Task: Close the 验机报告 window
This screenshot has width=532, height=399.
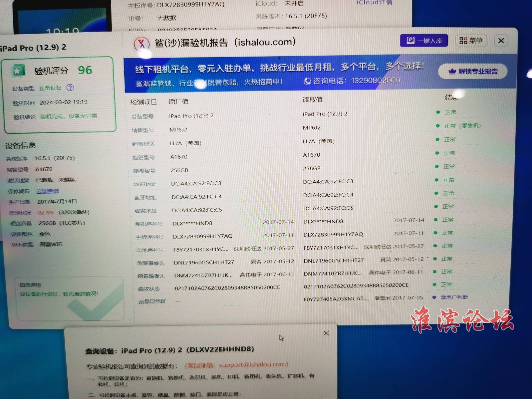Action: tap(501, 41)
